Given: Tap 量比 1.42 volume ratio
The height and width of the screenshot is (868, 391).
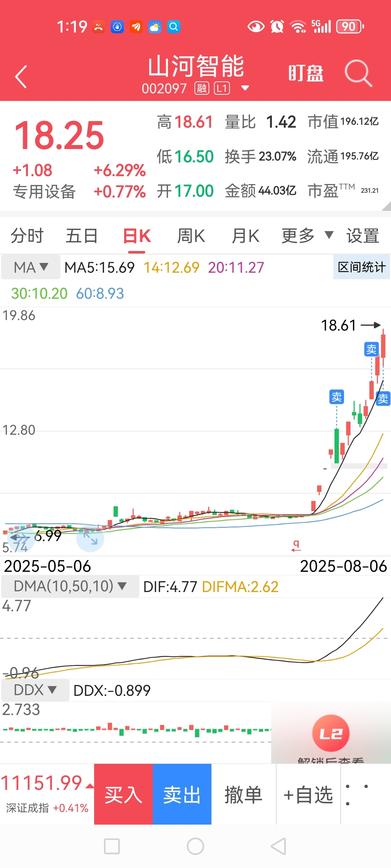Looking at the screenshot, I should coord(260,122).
